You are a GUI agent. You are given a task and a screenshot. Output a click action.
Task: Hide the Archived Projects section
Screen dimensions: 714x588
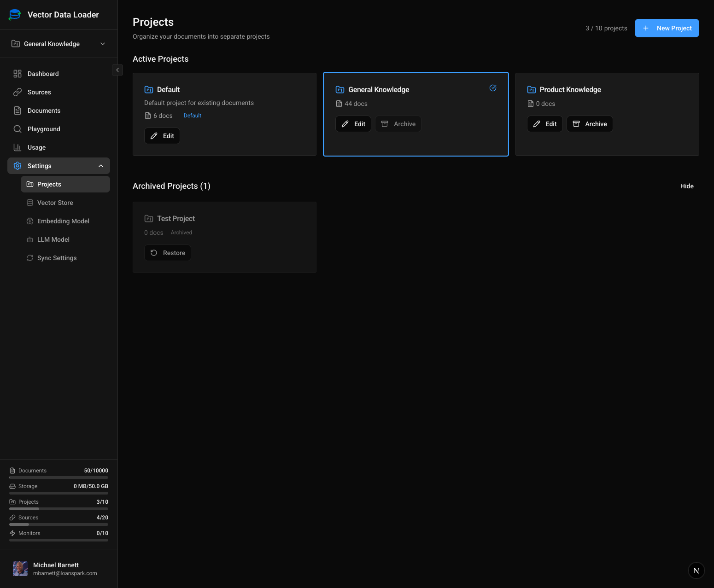[687, 186]
